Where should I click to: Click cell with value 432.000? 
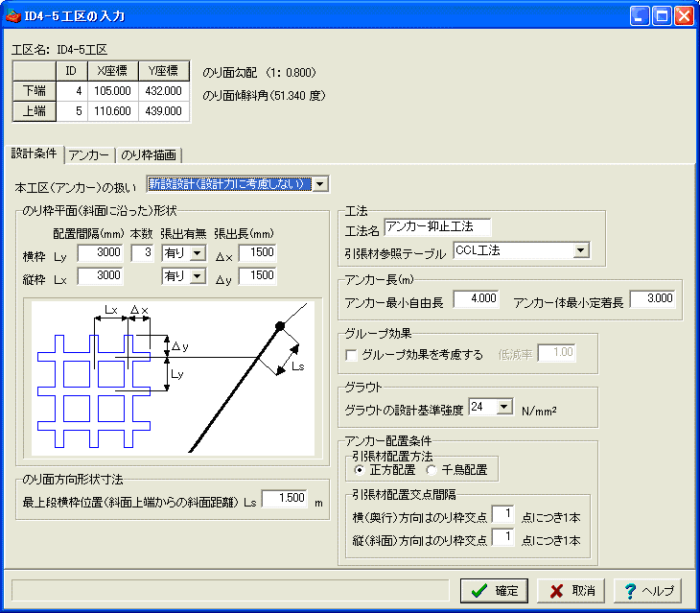(x=164, y=91)
